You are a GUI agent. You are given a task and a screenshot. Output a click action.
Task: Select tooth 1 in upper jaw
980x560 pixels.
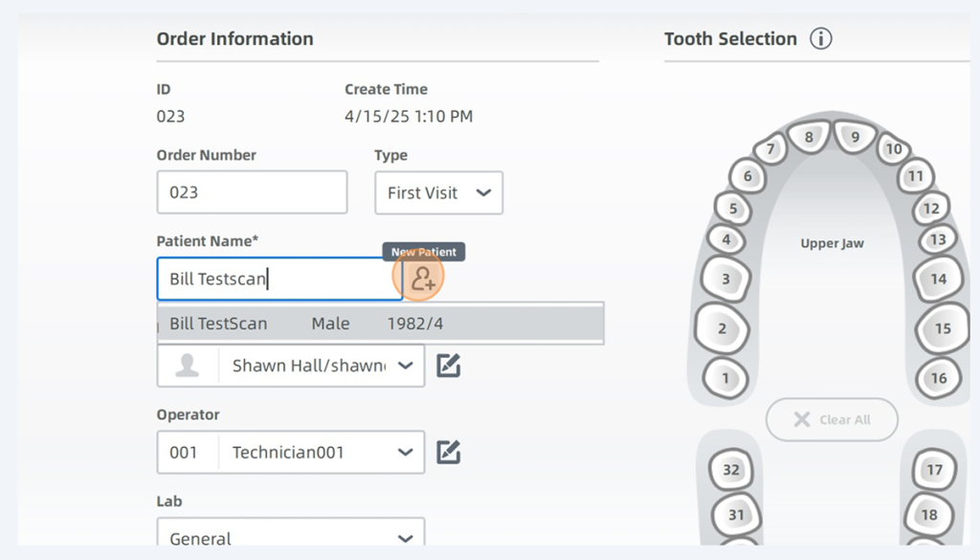tap(725, 378)
